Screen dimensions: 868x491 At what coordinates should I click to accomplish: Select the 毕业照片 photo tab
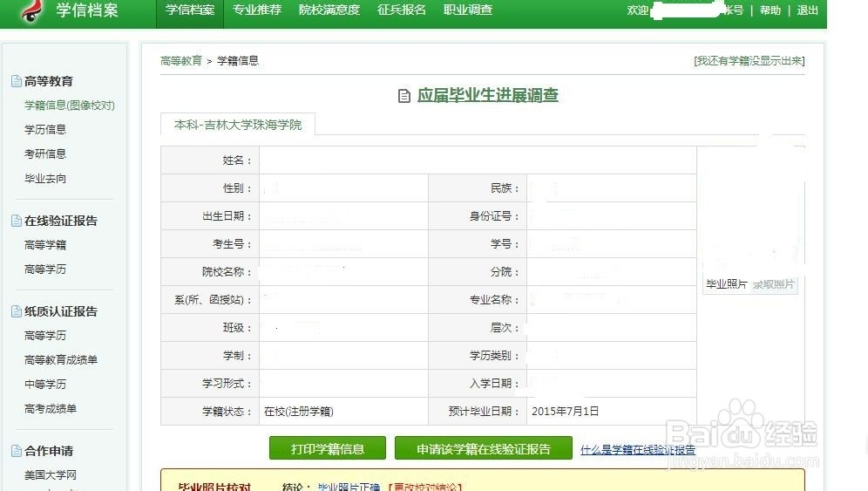tap(726, 284)
